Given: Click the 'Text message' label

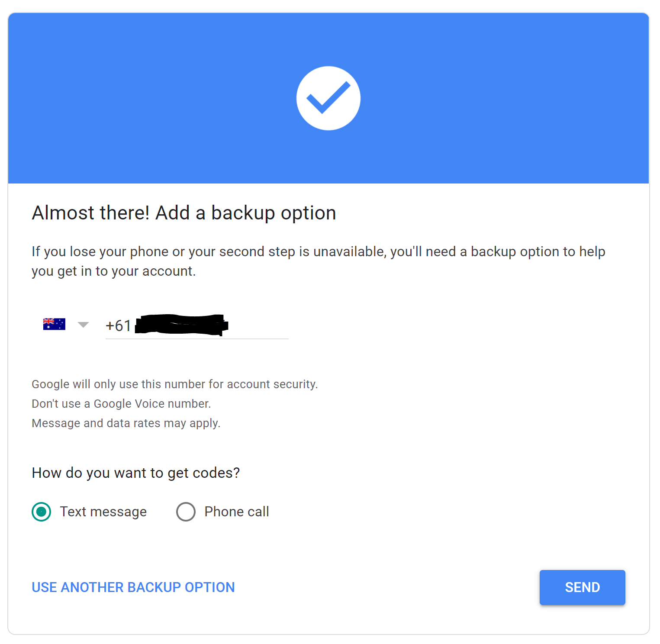Looking at the screenshot, I should (x=103, y=512).
